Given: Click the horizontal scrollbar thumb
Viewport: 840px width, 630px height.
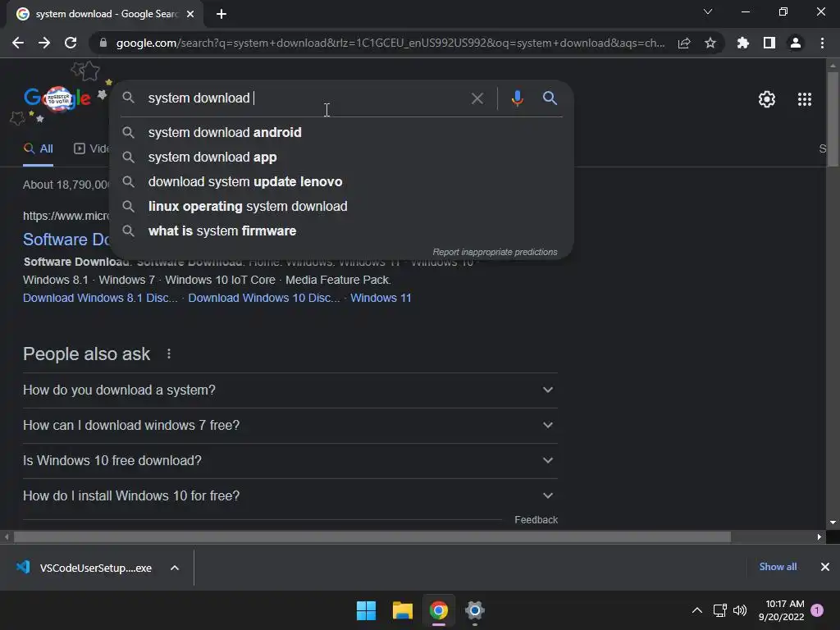Looking at the screenshot, I should point(372,536).
